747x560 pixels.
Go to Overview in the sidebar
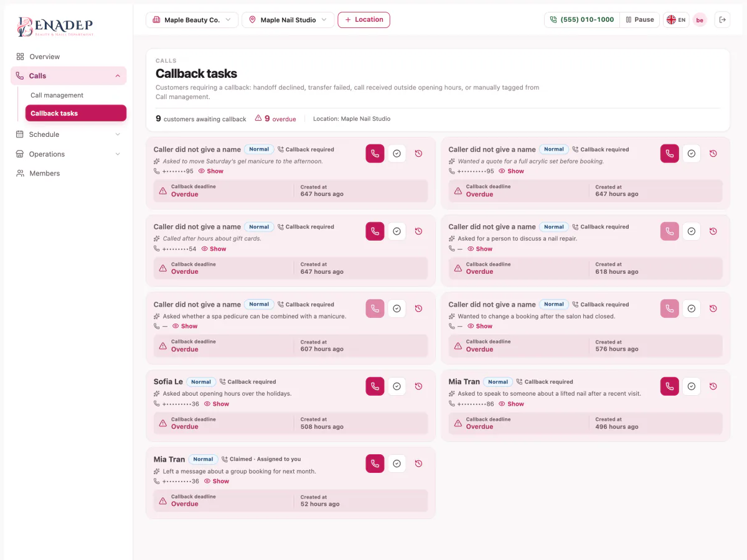(68, 57)
